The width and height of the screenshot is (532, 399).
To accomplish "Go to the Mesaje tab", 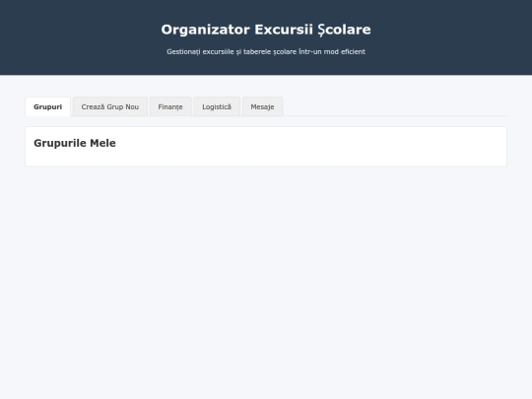I will click(x=262, y=106).
